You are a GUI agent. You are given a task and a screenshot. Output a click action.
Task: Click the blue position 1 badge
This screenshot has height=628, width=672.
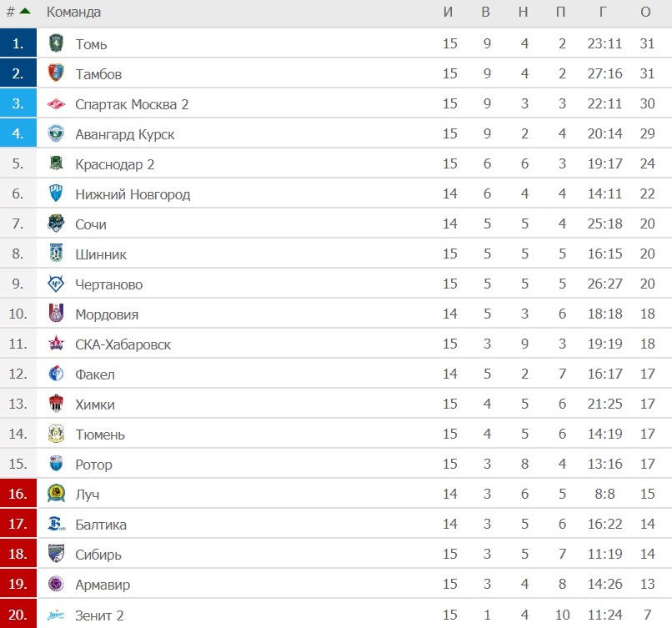point(18,43)
